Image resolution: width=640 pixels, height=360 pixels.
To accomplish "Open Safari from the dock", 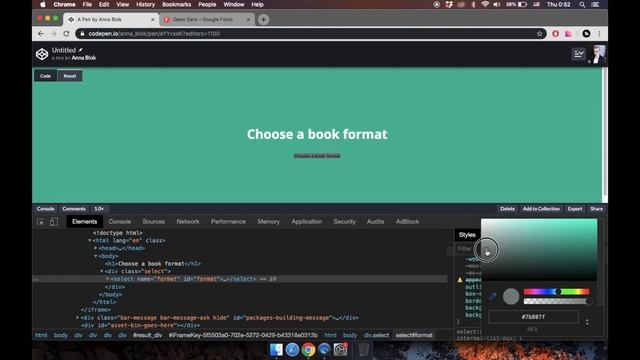I will pyautogui.click(x=292, y=349).
